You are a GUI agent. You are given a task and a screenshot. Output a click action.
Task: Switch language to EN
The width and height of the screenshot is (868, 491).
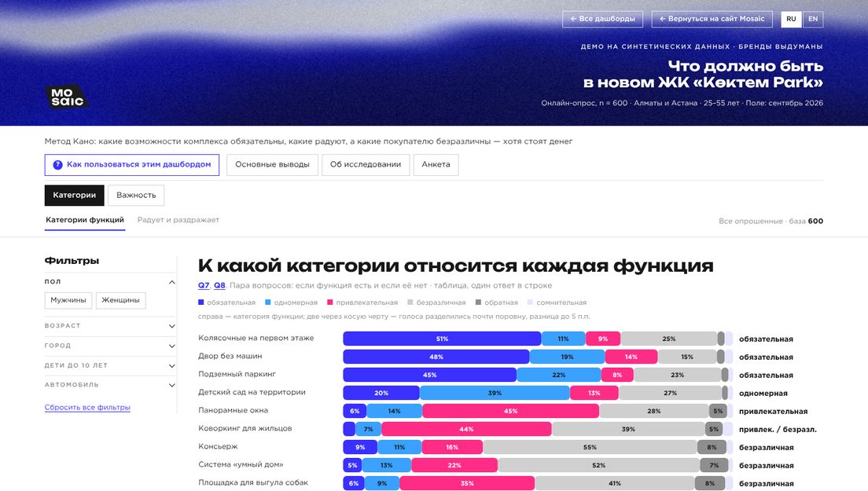tap(813, 19)
